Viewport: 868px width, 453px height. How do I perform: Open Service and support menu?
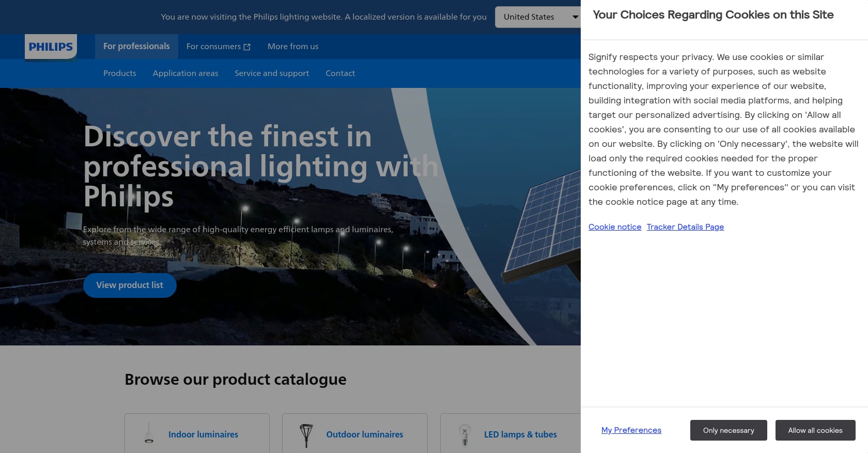coord(272,73)
